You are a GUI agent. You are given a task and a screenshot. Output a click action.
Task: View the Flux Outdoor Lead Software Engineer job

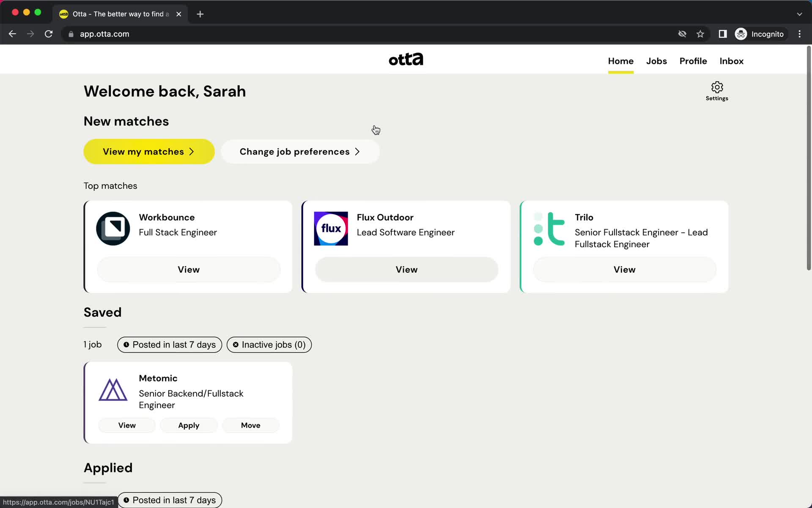(406, 270)
